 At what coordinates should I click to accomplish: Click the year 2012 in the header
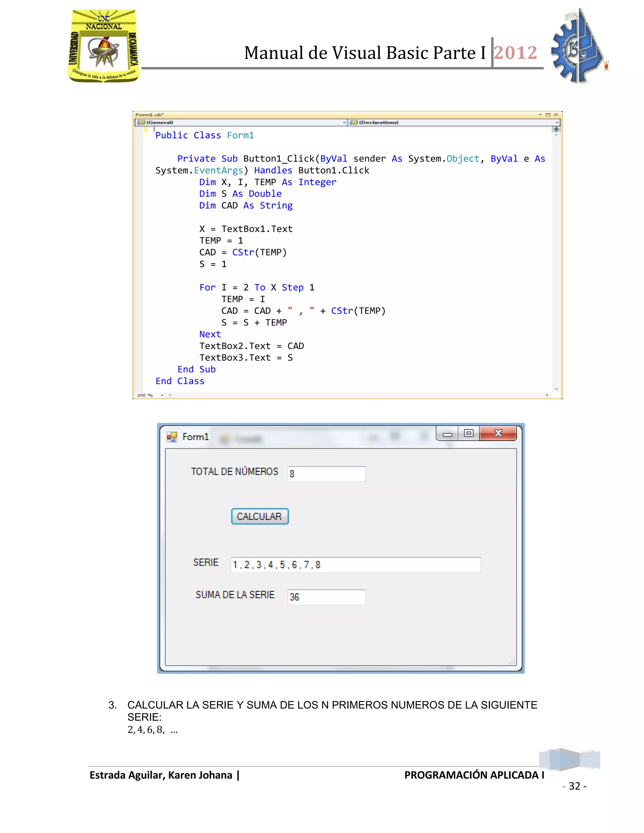[516, 52]
